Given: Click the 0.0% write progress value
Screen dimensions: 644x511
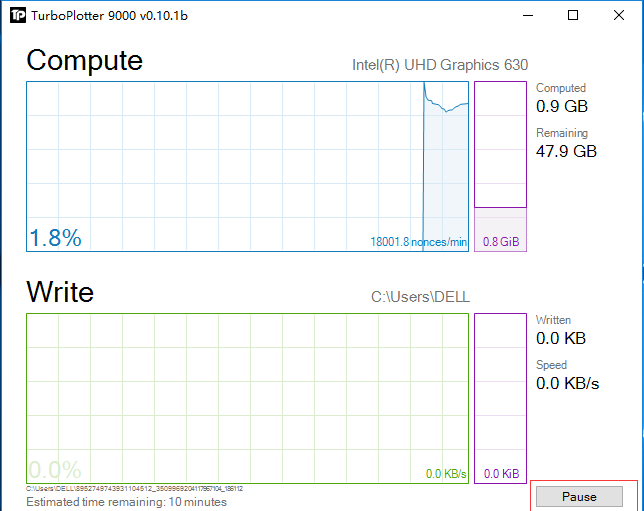Looking at the screenshot, I should (55, 470).
